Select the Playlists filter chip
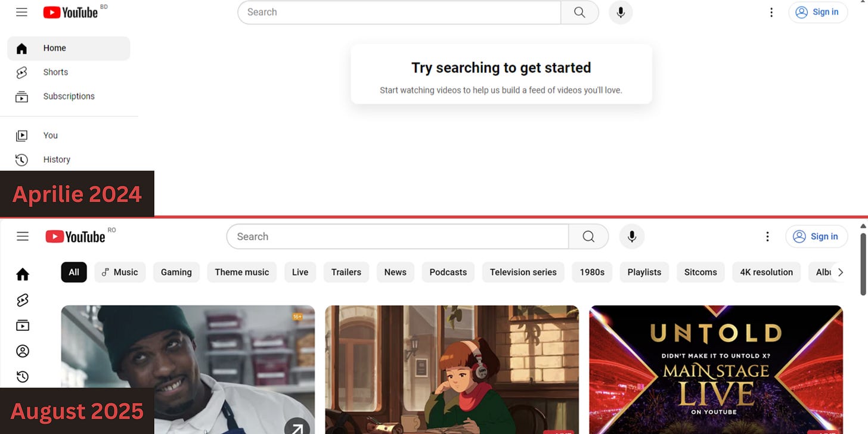This screenshot has height=434, width=868. (x=644, y=272)
